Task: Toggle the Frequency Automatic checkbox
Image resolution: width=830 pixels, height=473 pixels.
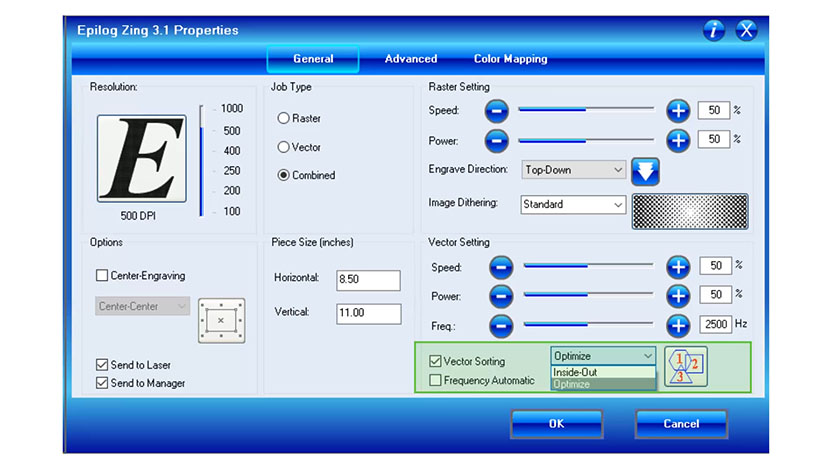Action: tap(435, 380)
